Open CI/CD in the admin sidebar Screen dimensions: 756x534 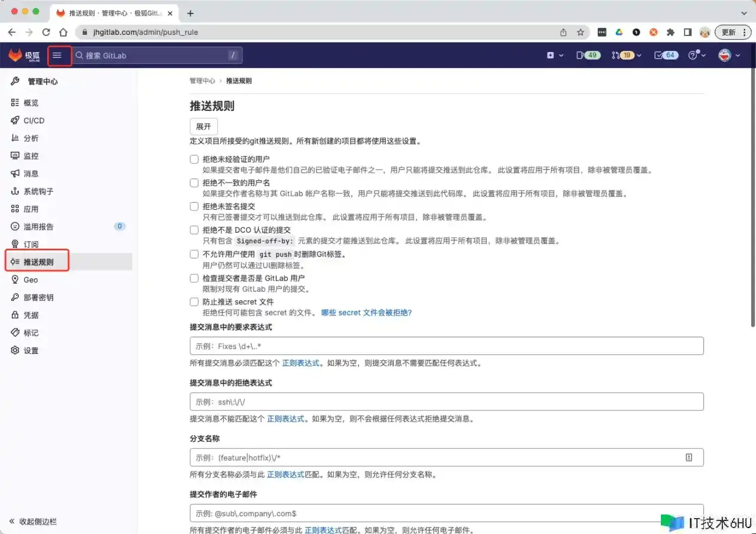(x=34, y=121)
